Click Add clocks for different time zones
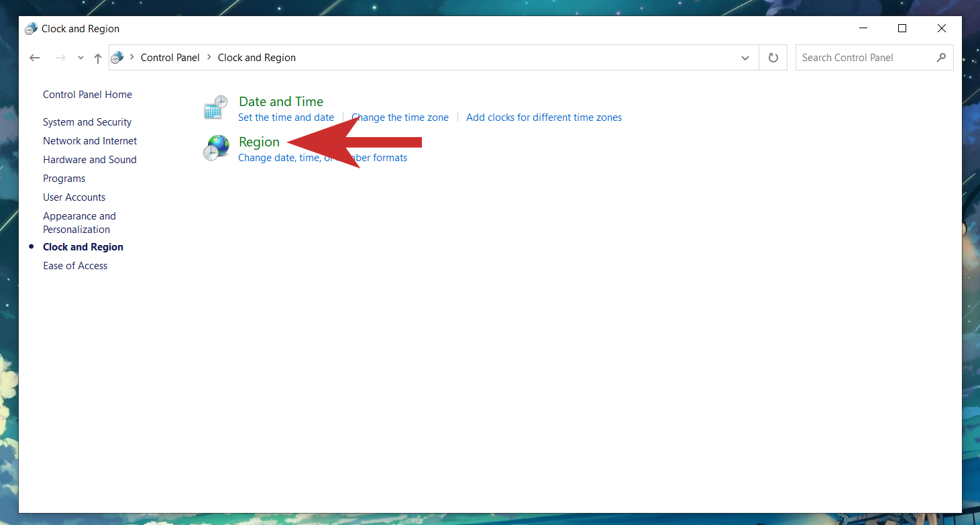The height and width of the screenshot is (525, 980). click(544, 117)
